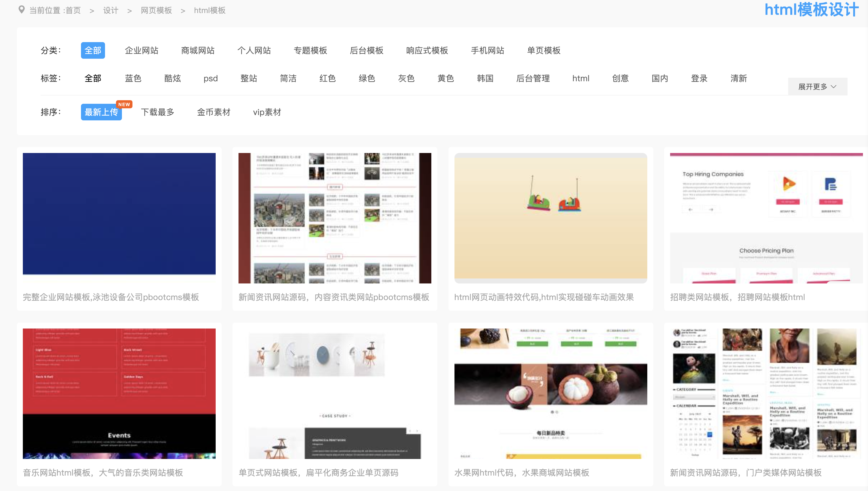Filter by the 蓝色 tag
This screenshot has height=491, width=868.
(133, 78)
